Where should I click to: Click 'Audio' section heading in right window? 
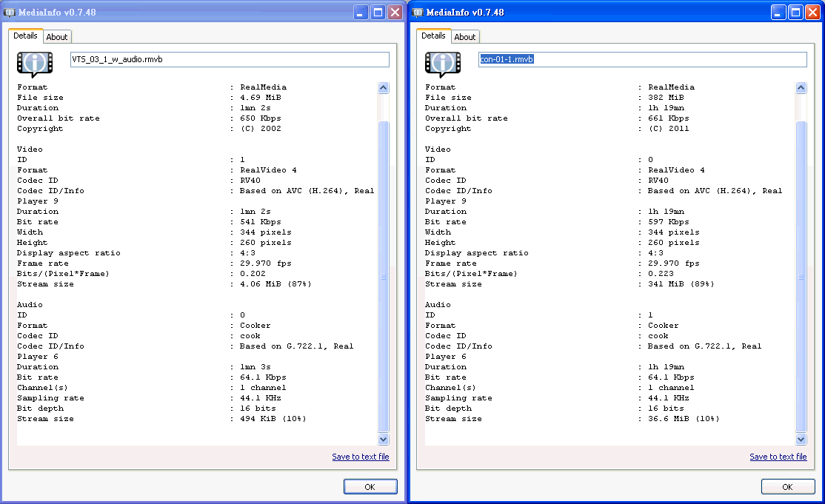coord(438,305)
